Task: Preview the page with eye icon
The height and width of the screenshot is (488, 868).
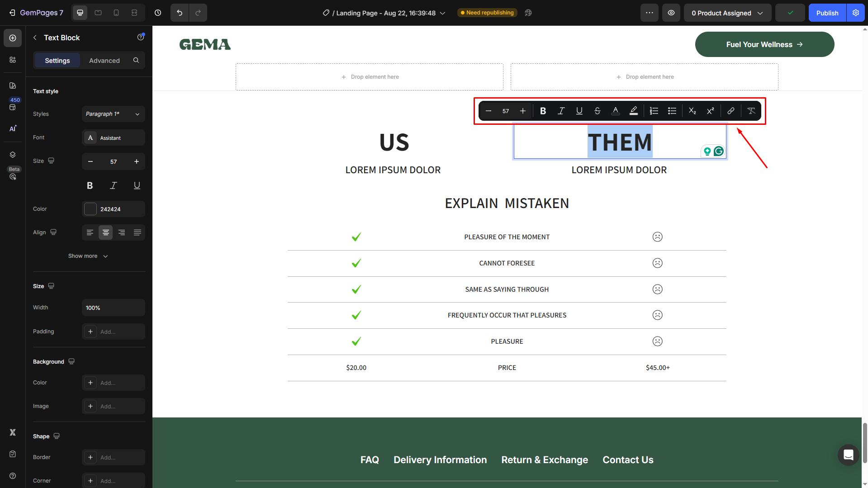Action: [671, 13]
